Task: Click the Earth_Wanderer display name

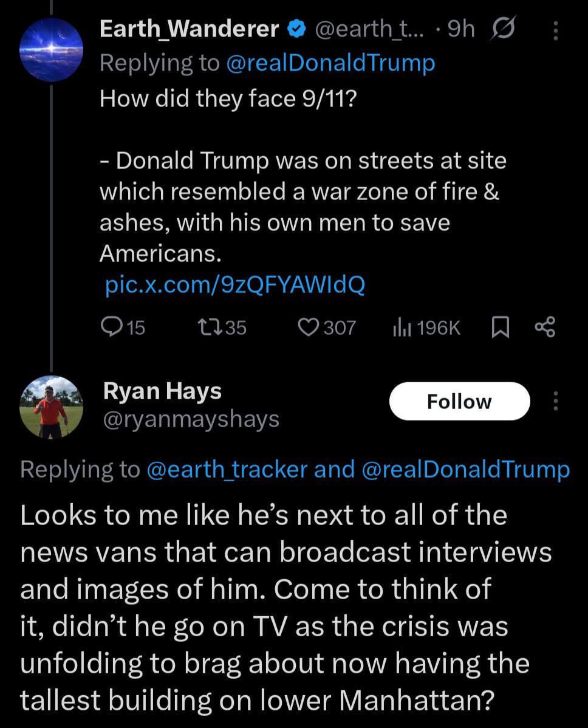Action: pyautogui.click(x=189, y=29)
